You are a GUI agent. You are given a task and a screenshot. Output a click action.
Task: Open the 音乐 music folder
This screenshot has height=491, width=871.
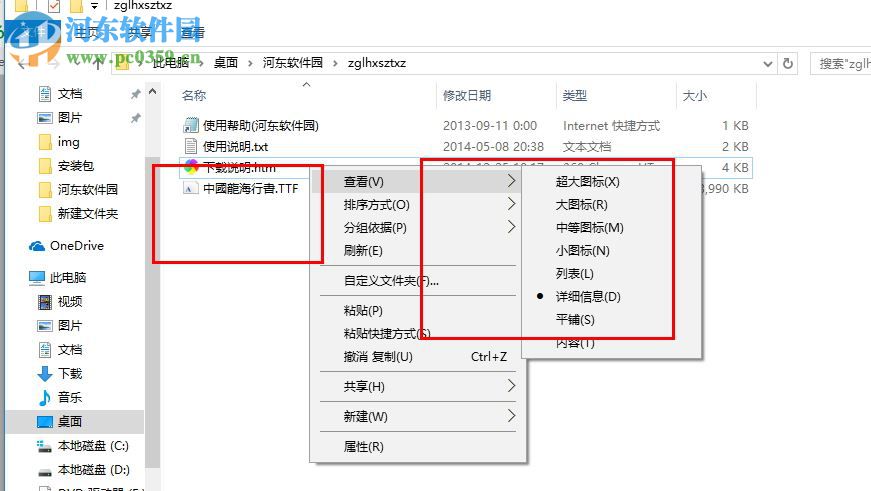coord(69,397)
